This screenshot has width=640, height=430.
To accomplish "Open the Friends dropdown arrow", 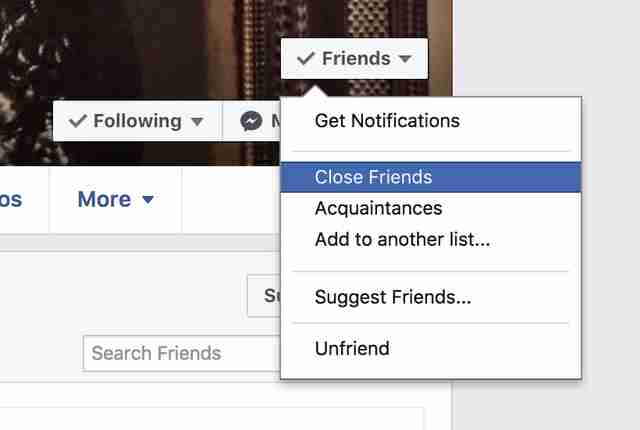I will click(x=404, y=59).
